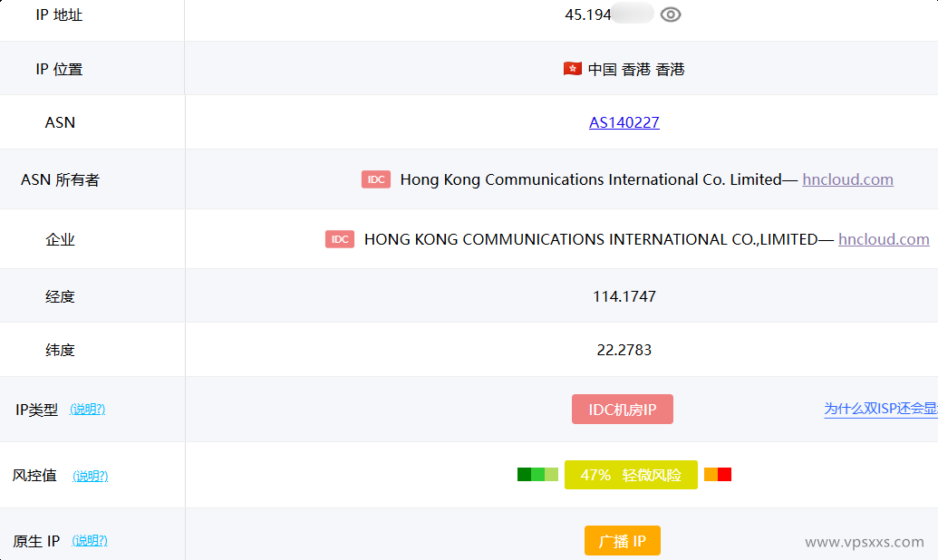Image resolution: width=938 pixels, height=560 pixels.
Task: Click the IDC badge in the 企业 row
Action: click(x=339, y=238)
